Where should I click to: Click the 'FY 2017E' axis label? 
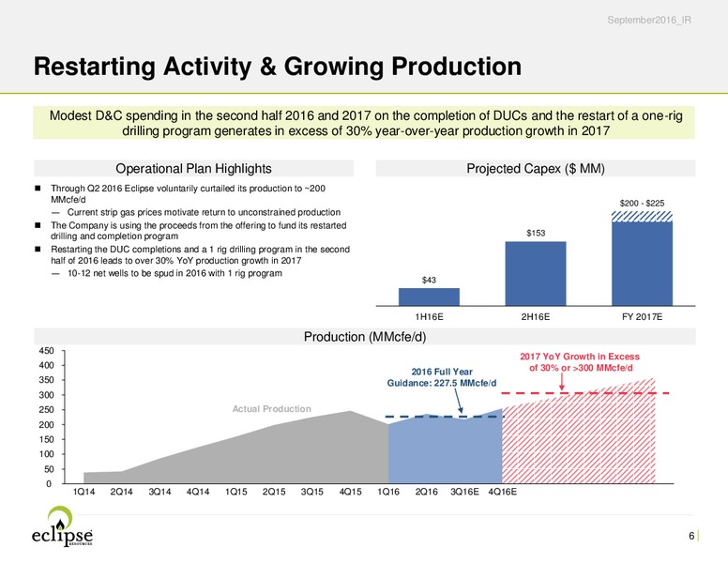click(x=642, y=317)
